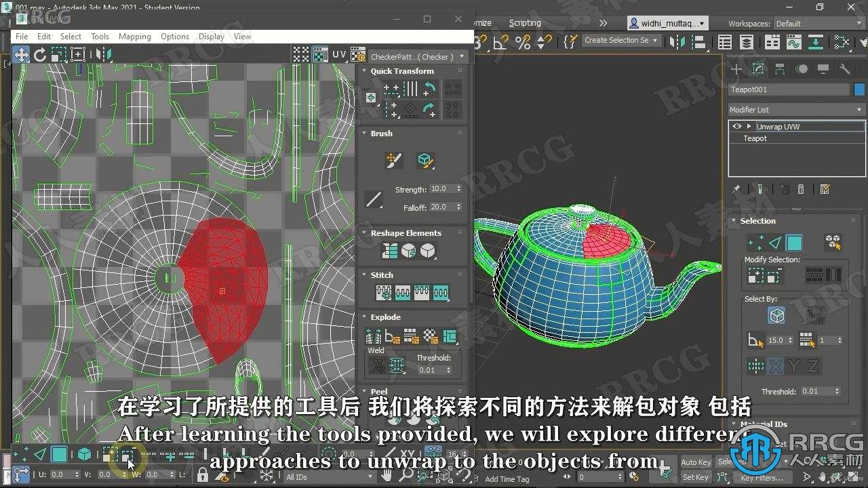Image resolution: width=868 pixels, height=488 pixels.
Task: Click Relax Until Flat icon
Action: click(409, 251)
